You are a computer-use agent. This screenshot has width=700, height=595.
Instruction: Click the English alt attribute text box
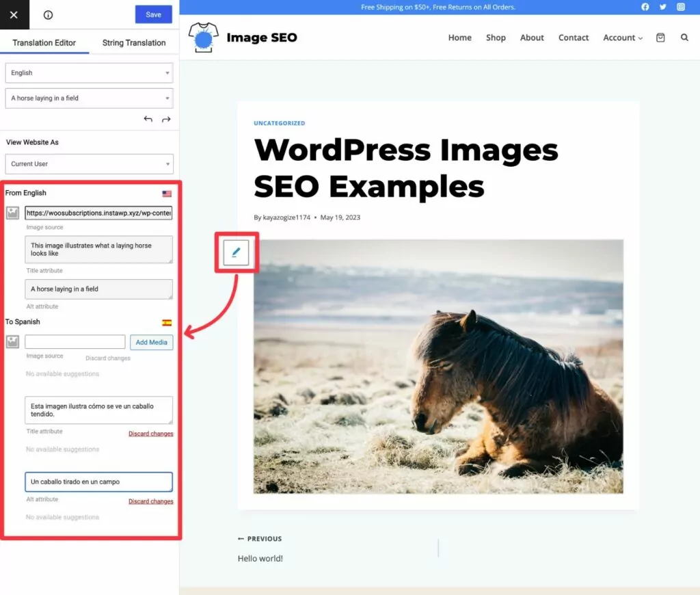pyautogui.click(x=98, y=289)
